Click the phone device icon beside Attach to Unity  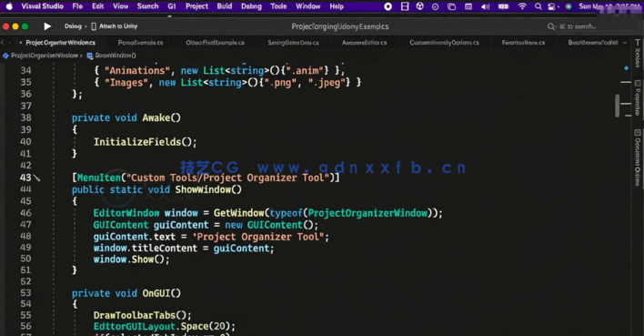tap(94, 26)
